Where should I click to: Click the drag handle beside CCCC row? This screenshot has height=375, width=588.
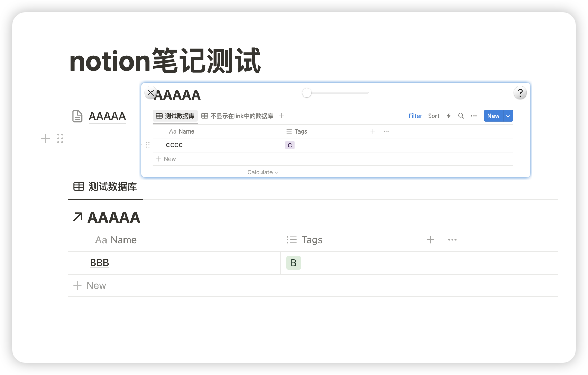148,145
